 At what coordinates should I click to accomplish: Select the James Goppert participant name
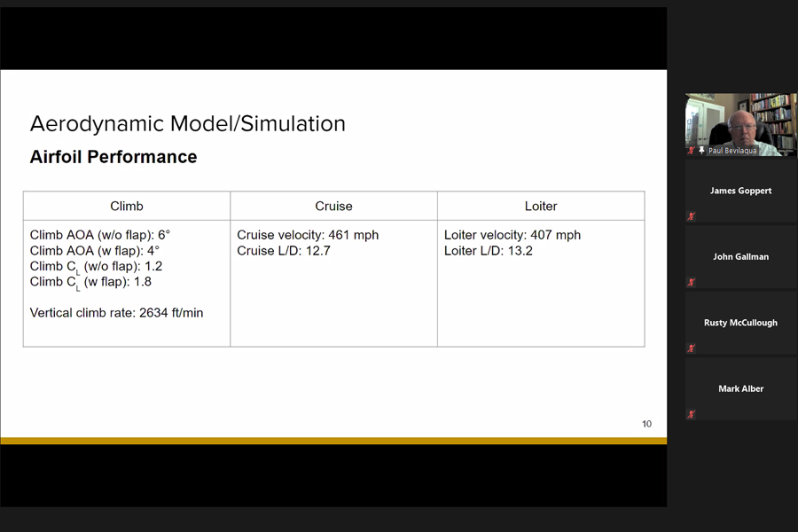(740, 191)
